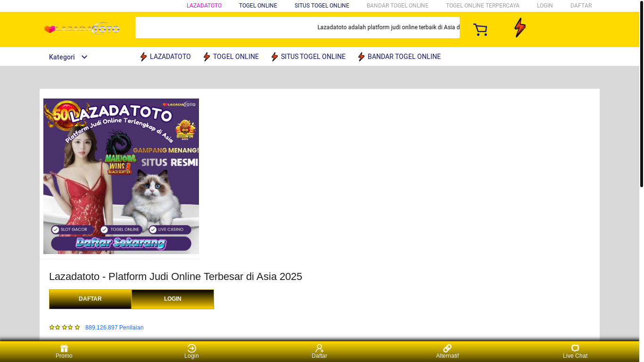
Task: Click the search field with marquee text
Action: point(297,27)
